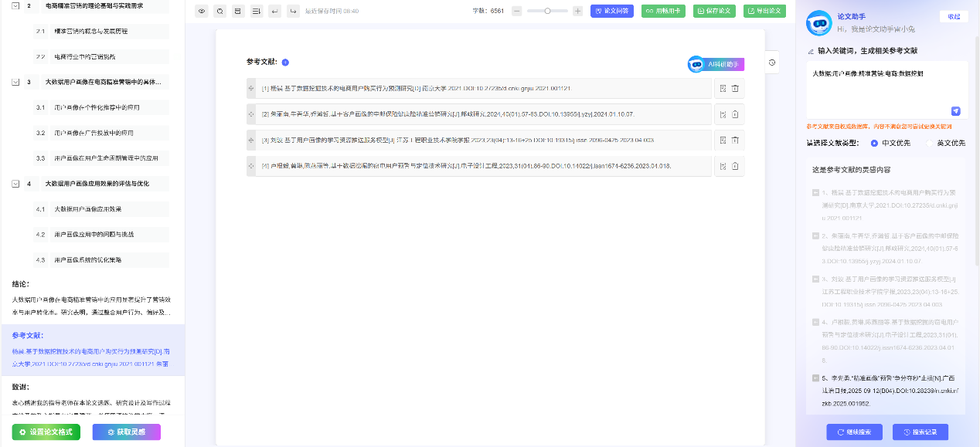Image resolution: width=980 pixels, height=447 pixels.
Task: Toggle checkbox of inspiration reference 3 刘波
Action: (815, 279)
